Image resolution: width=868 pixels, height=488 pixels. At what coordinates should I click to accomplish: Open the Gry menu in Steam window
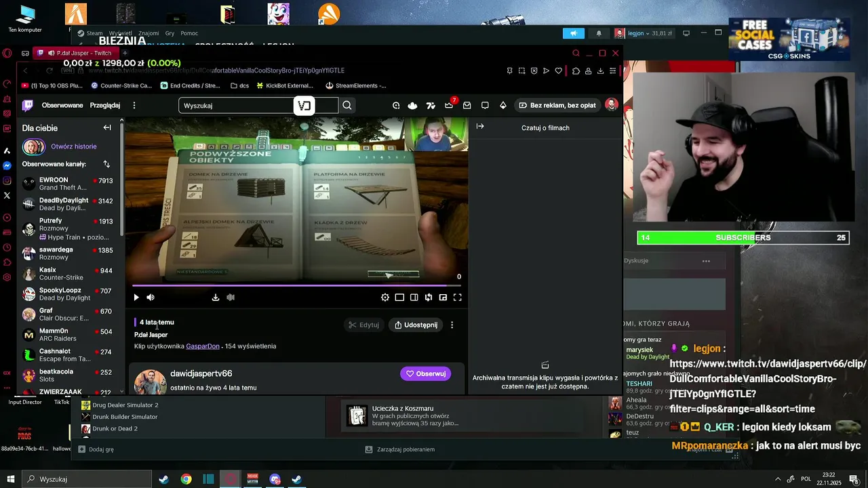coord(170,33)
